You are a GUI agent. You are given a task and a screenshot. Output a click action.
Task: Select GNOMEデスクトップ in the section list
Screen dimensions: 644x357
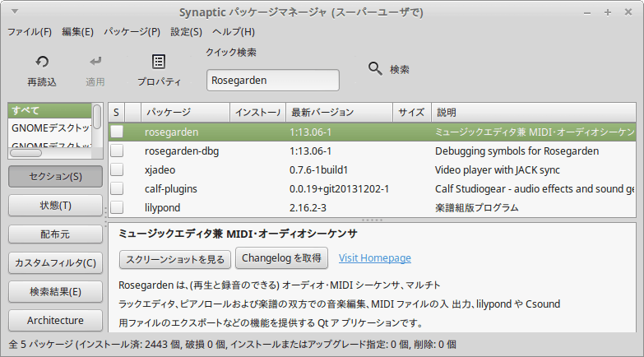49,128
